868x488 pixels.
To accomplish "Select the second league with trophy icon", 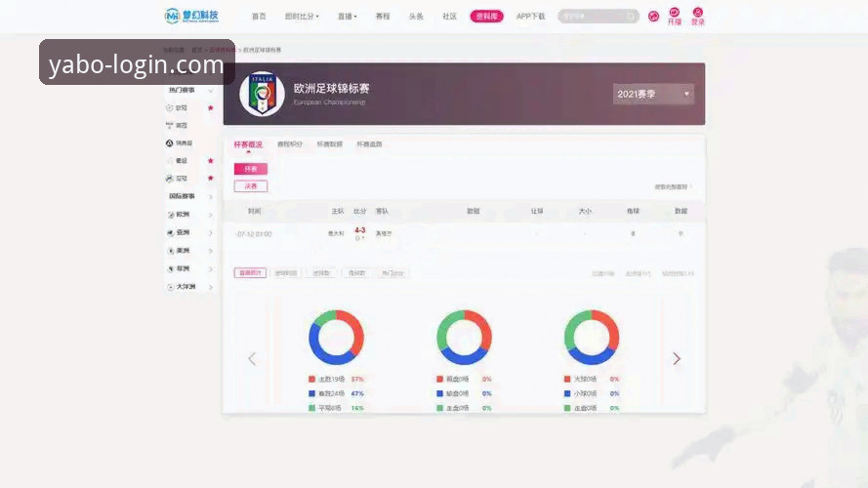I will [182, 126].
